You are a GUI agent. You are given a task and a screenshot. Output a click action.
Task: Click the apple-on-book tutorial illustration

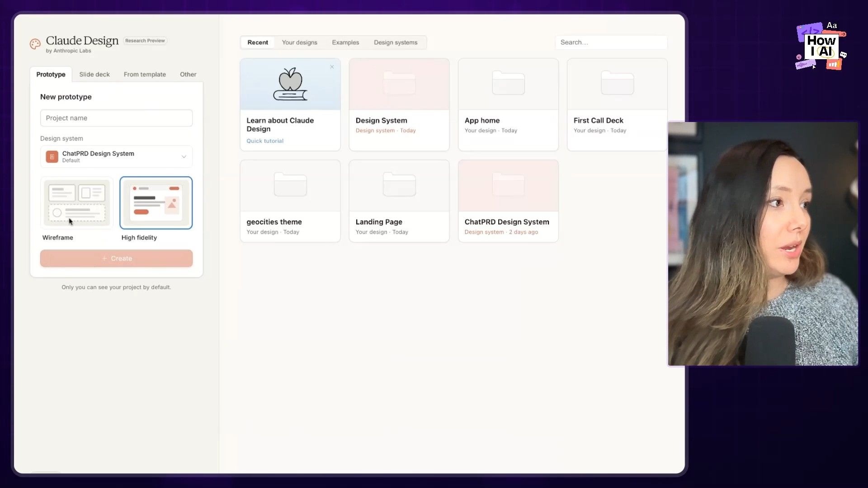pyautogui.click(x=290, y=84)
